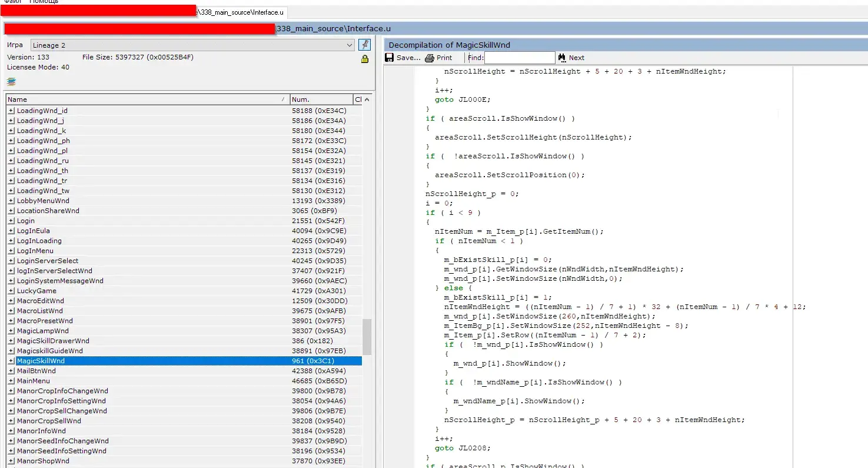
Task: Click the 'nScrollHeight_p = 0;' code line
Action: [x=473, y=194]
